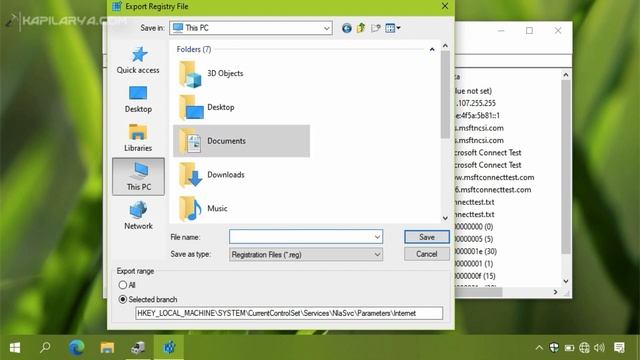Select Desktop in the places bar

pos(138,99)
